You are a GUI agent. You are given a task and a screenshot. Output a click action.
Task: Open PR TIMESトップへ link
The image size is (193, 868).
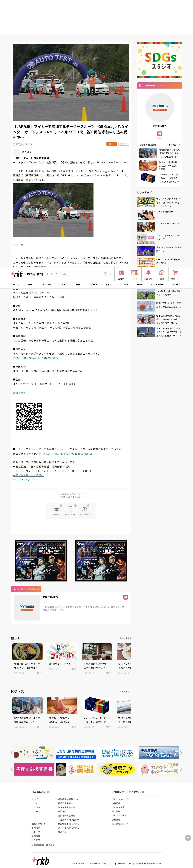24,480
